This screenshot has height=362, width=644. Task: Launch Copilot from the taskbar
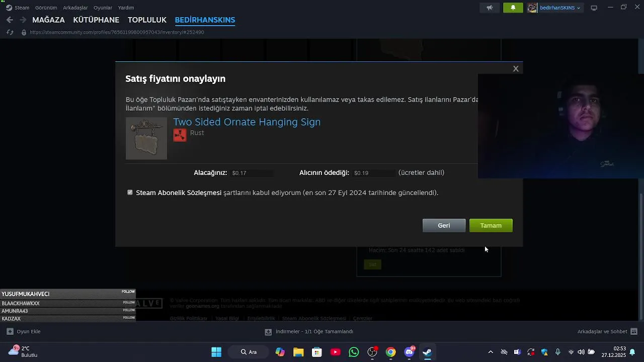[x=280, y=352]
